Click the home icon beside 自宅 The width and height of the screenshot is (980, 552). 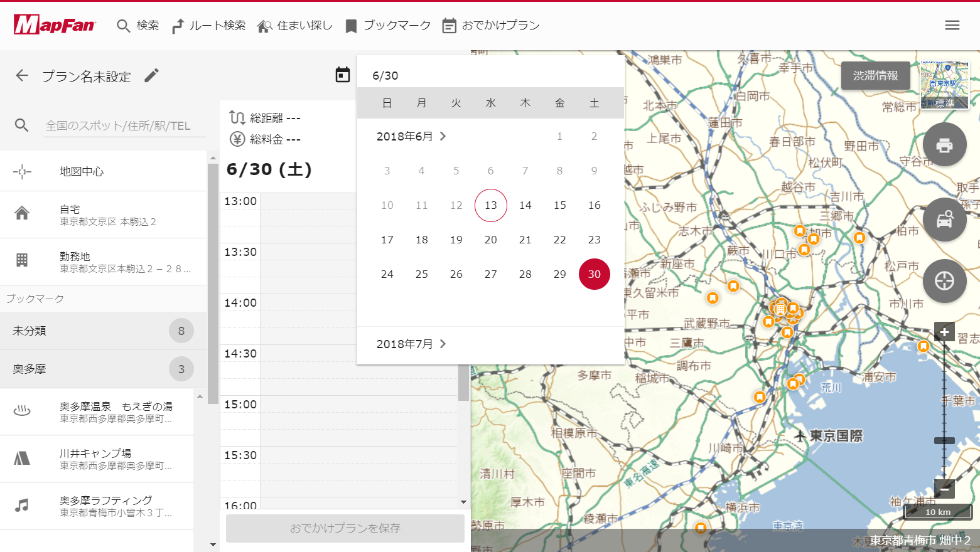[x=22, y=214]
